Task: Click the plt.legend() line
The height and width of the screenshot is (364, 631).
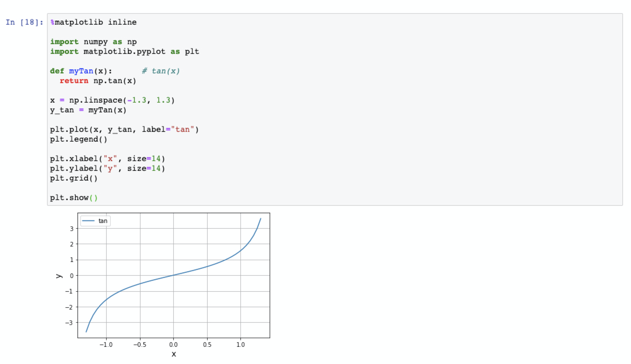Action: 79,139
